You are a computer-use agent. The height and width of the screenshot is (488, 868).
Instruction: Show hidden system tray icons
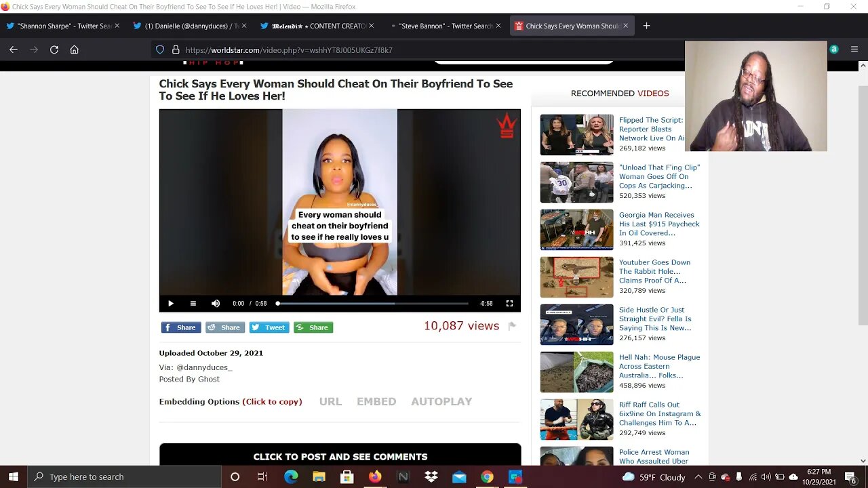698,476
